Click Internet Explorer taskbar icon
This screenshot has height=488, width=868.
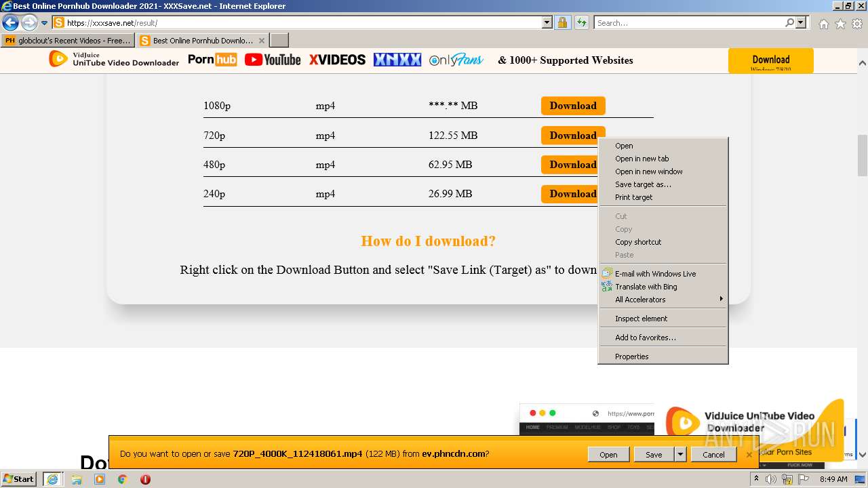53,479
